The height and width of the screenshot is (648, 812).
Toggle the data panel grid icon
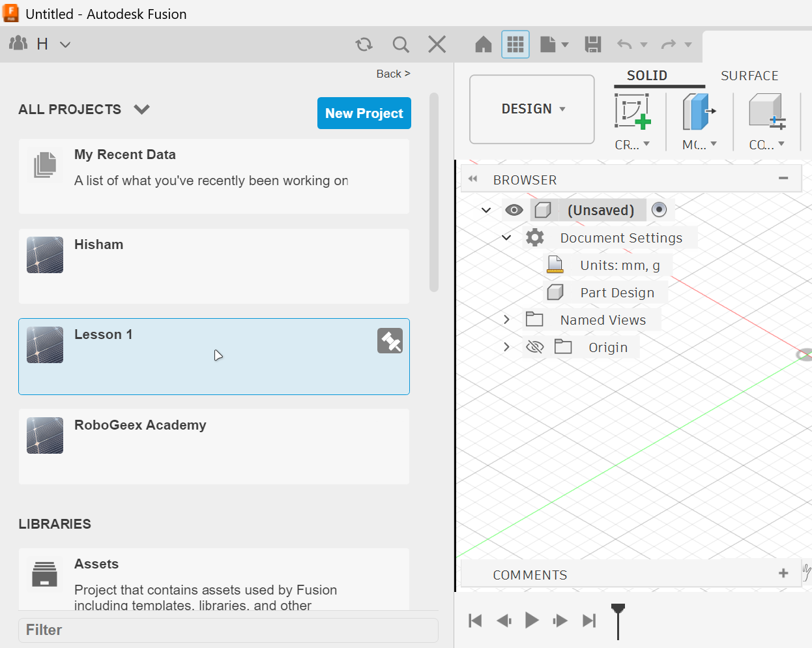(x=515, y=44)
